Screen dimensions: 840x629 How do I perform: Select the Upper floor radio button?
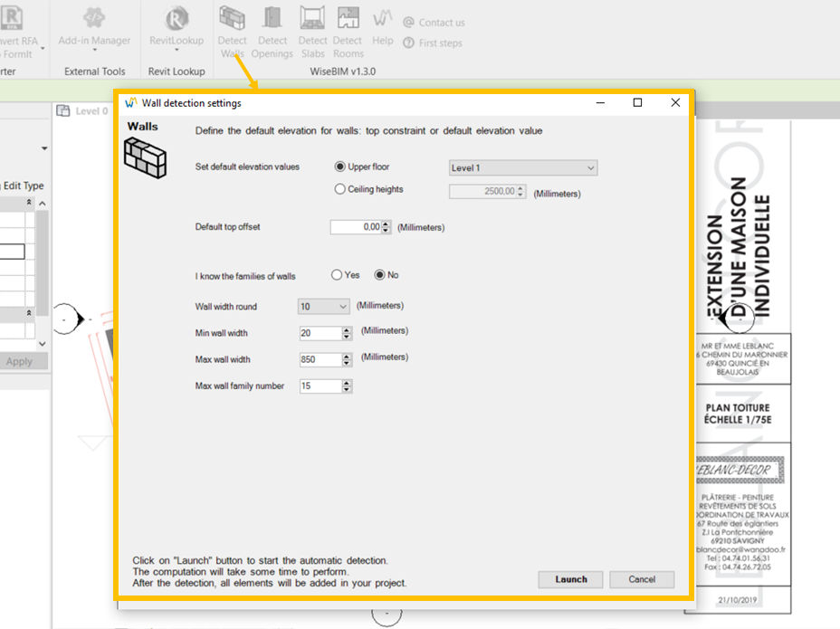pyautogui.click(x=339, y=167)
